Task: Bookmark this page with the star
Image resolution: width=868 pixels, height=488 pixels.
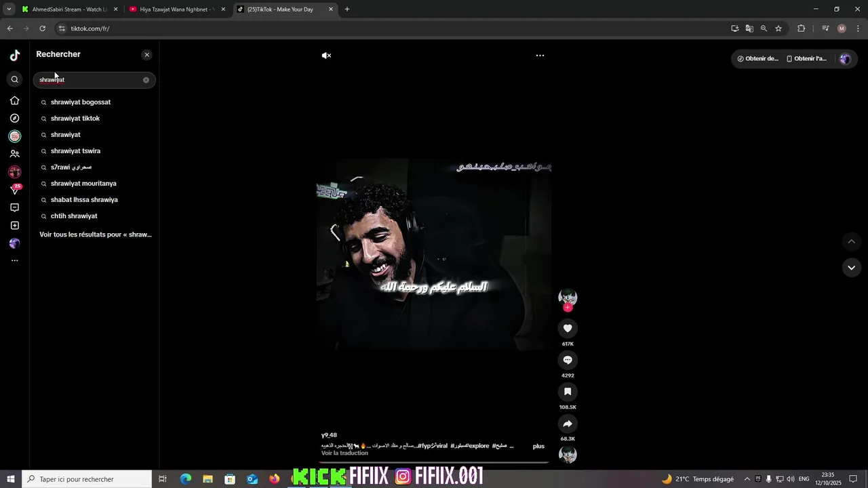Action: tap(778, 28)
